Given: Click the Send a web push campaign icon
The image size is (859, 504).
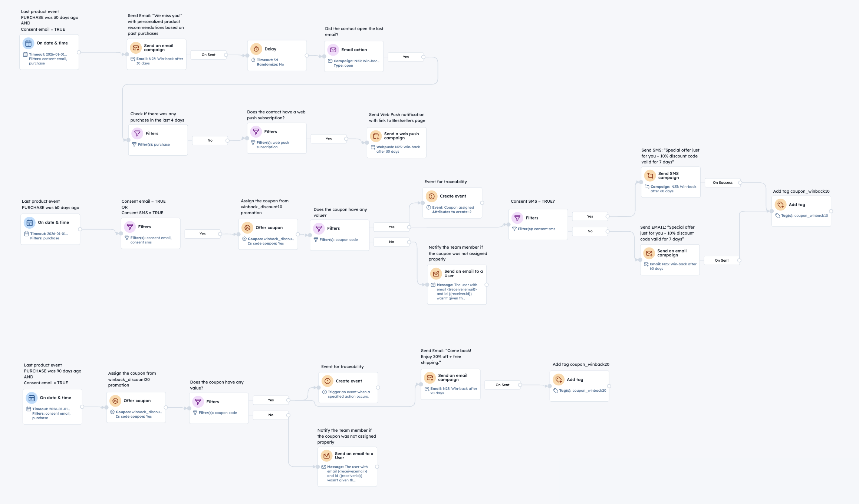Looking at the screenshot, I should (376, 136).
